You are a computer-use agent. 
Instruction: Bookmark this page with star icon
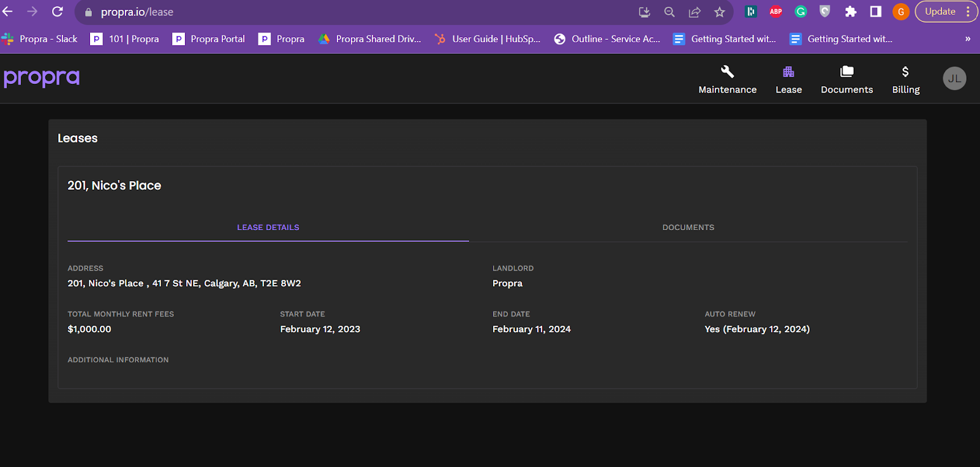point(720,12)
